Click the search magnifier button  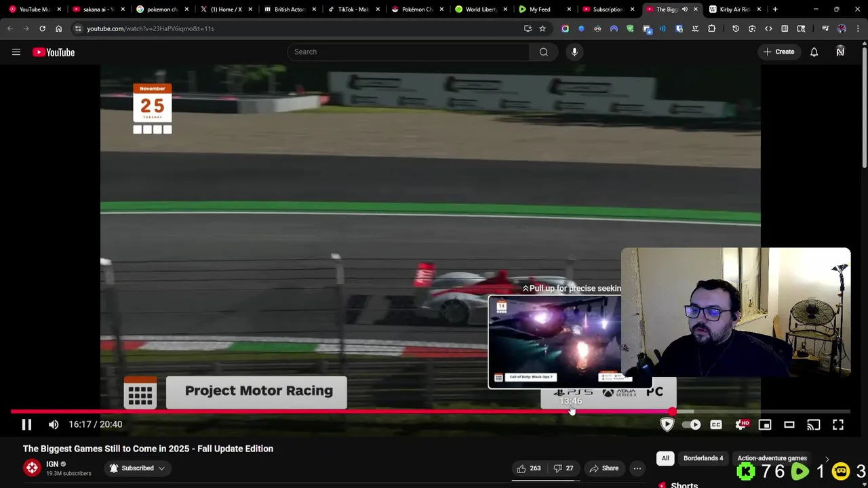click(x=544, y=52)
